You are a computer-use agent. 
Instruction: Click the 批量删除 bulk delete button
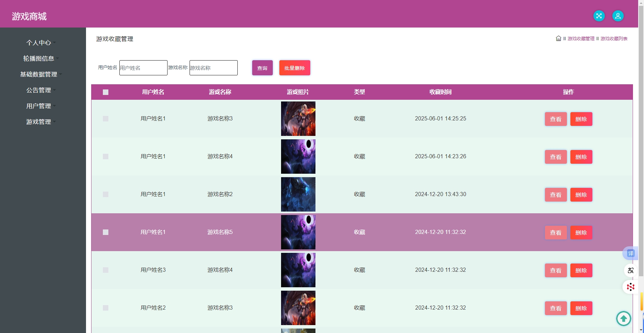294,68
